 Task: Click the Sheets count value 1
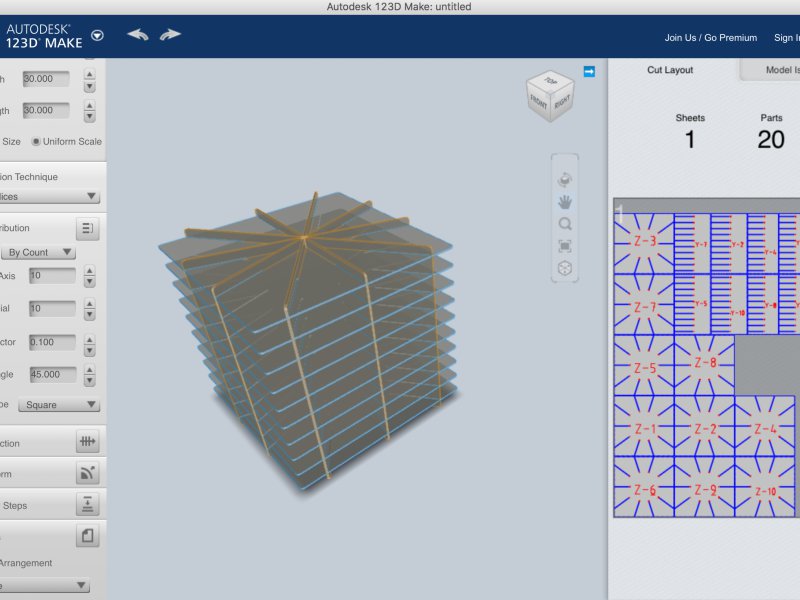click(690, 139)
